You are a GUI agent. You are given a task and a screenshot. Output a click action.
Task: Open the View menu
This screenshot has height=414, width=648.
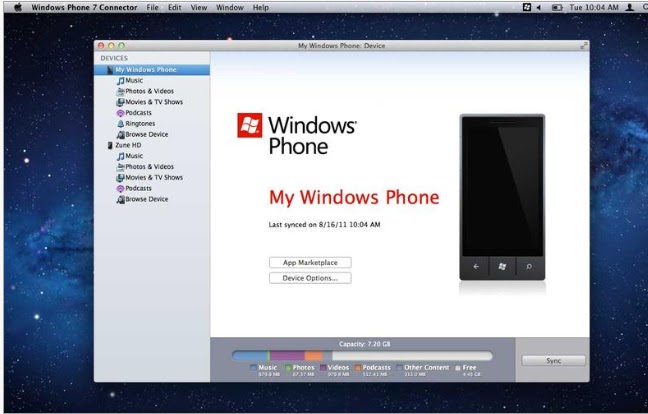click(x=199, y=7)
